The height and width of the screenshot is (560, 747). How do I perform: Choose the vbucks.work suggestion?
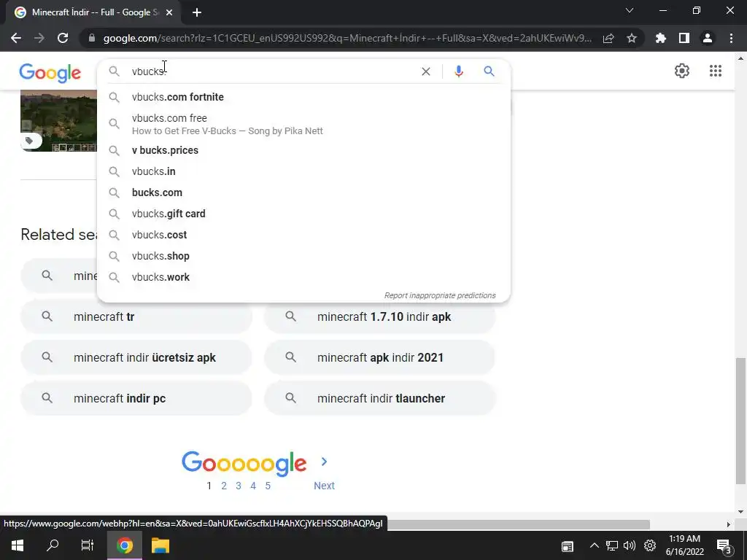(303, 277)
